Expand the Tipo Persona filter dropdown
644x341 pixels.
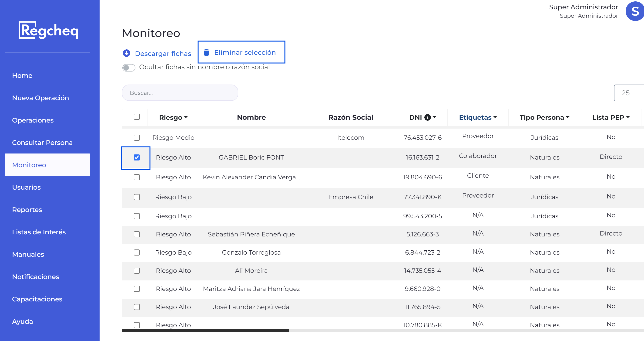pos(567,117)
